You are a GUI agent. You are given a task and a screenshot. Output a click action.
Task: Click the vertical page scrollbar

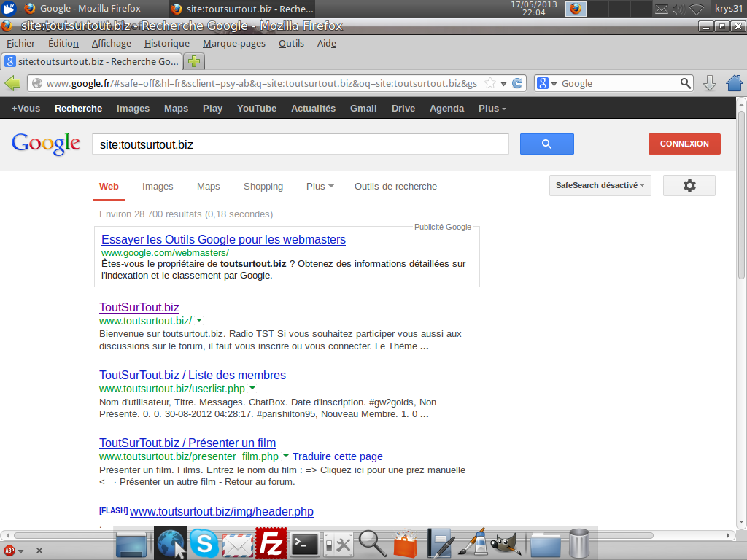741,195
